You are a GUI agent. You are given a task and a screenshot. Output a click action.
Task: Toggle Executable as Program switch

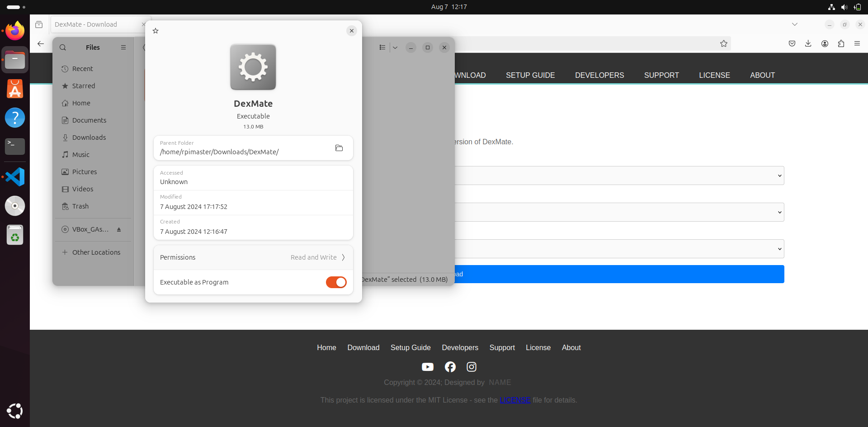(x=336, y=282)
